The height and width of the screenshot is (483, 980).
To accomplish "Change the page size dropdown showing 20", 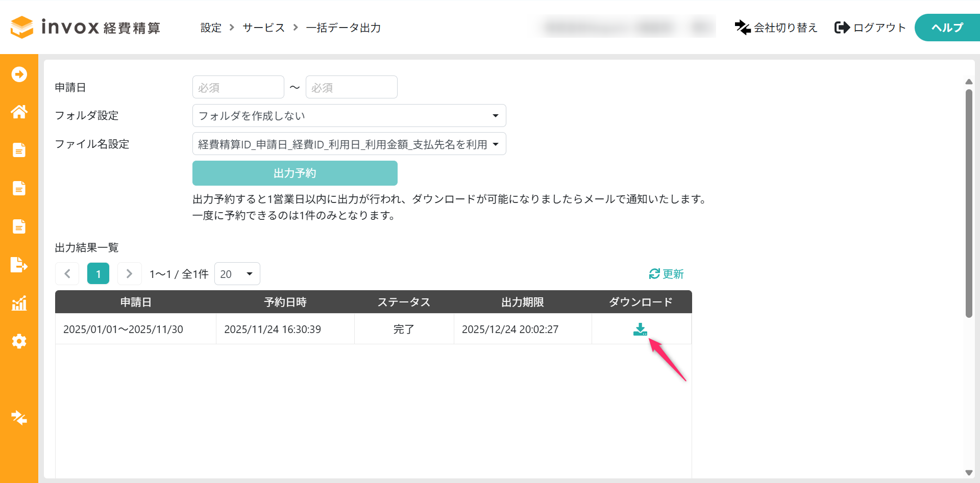I will point(237,274).
